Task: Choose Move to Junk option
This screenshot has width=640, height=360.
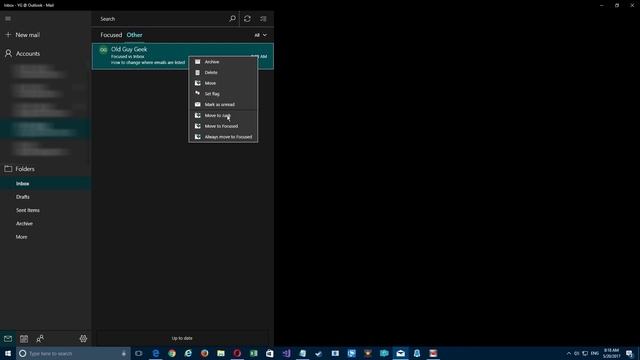Action: (223, 116)
